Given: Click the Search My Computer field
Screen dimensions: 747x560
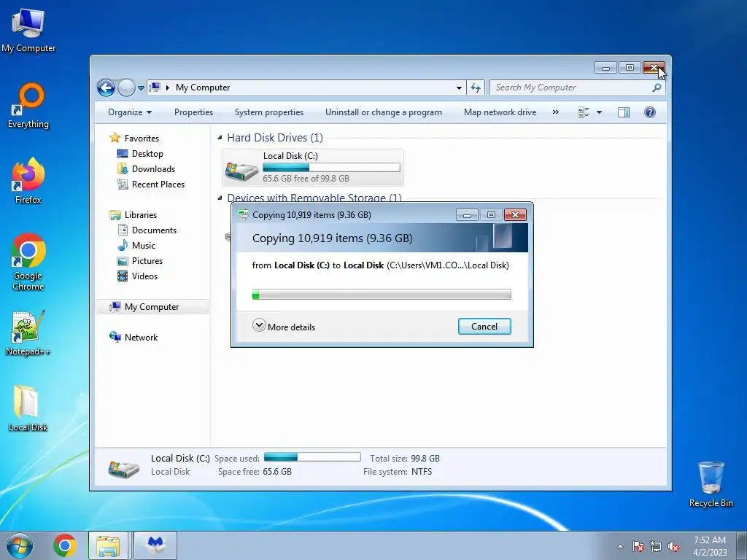Looking at the screenshot, I should tap(570, 87).
